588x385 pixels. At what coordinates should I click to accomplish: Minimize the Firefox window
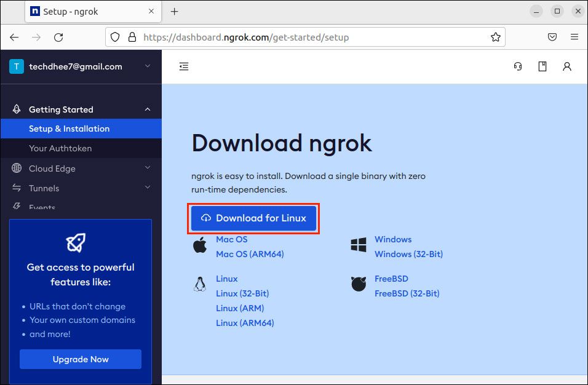point(536,11)
